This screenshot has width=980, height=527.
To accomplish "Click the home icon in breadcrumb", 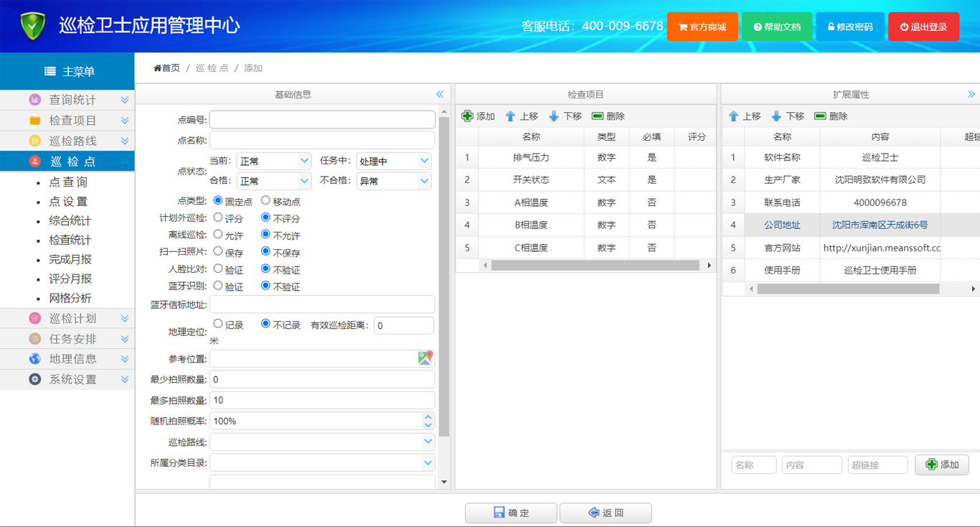I will [158, 68].
